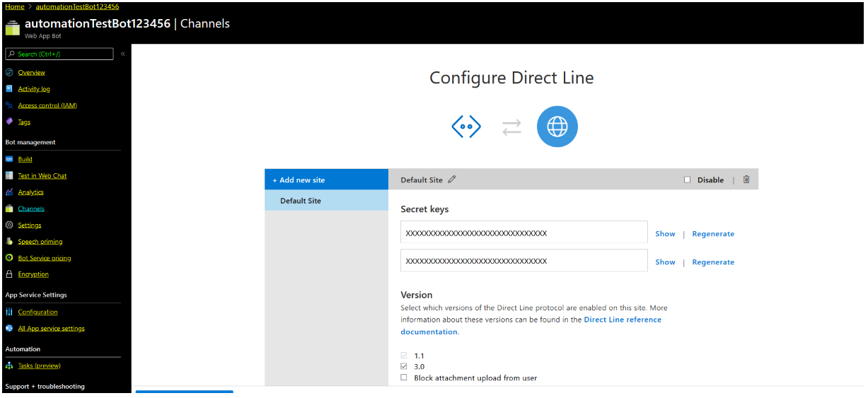
Task: Click the Overview icon in sidebar
Action: (x=9, y=72)
